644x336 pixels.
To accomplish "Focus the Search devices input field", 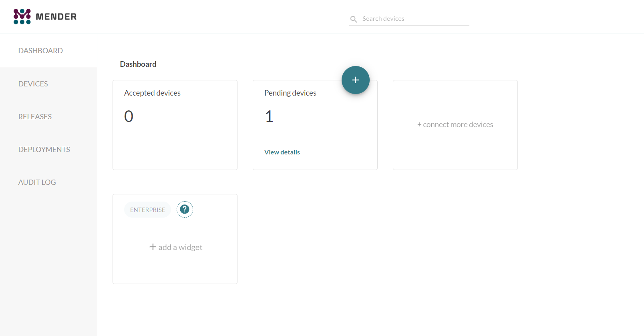I will (415, 19).
